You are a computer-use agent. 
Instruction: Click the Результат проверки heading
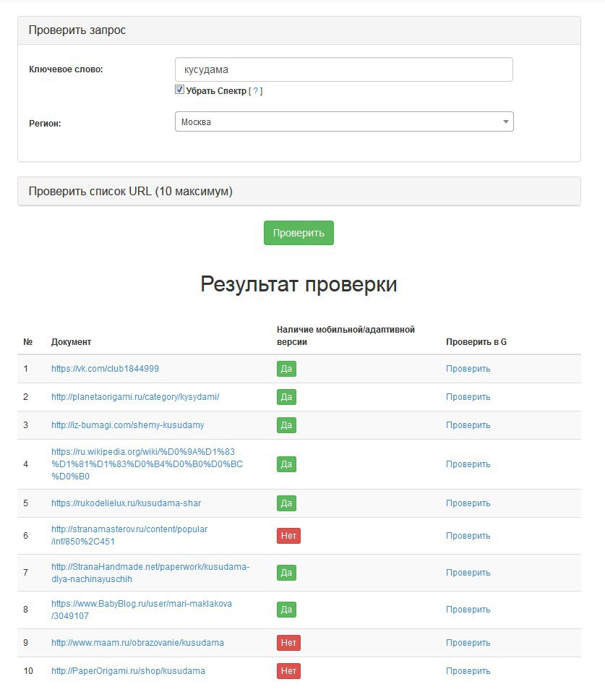coord(299,284)
